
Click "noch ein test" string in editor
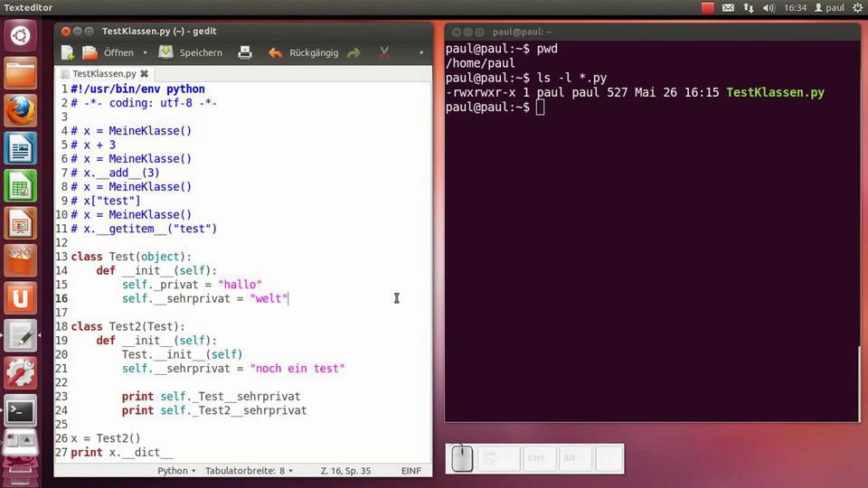(297, 369)
